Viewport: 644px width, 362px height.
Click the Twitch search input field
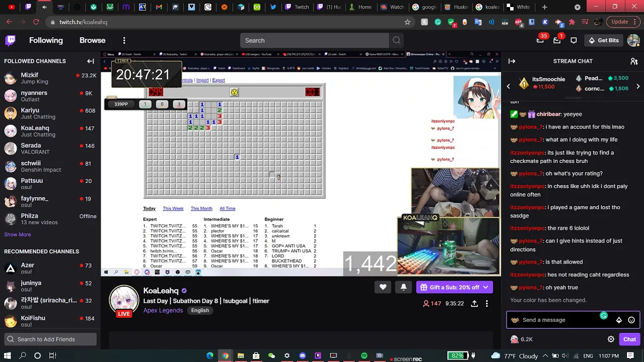pyautogui.click(x=314, y=40)
